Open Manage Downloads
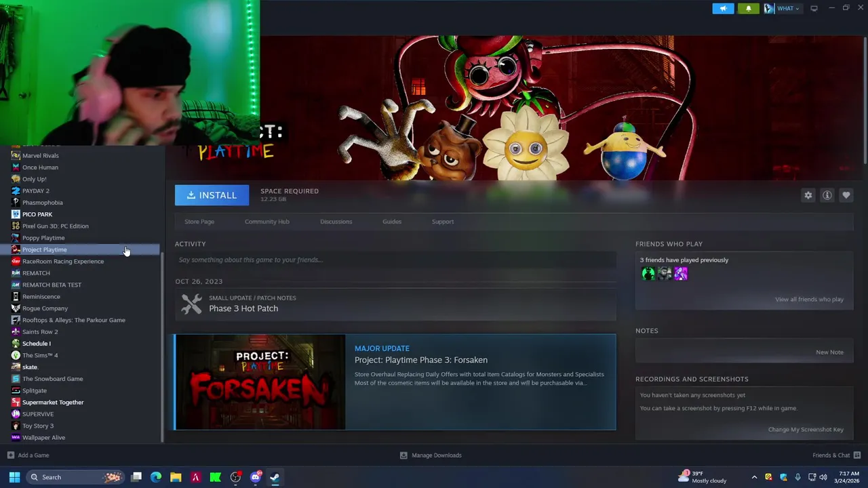This screenshot has width=868, height=488. 431,455
